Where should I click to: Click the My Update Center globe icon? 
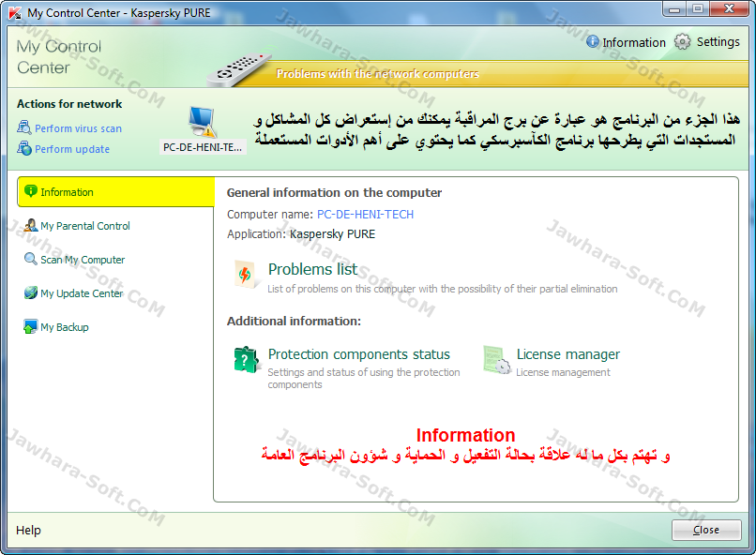[31, 292]
